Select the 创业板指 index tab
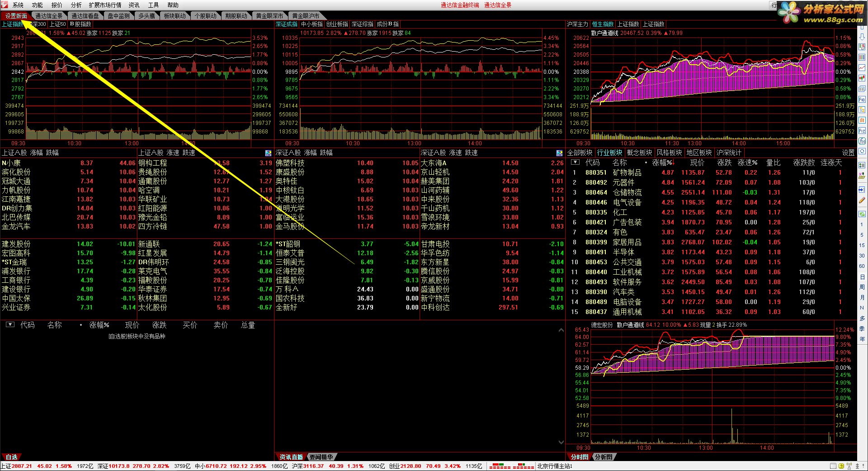This screenshot has width=868, height=471. tap(337, 24)
